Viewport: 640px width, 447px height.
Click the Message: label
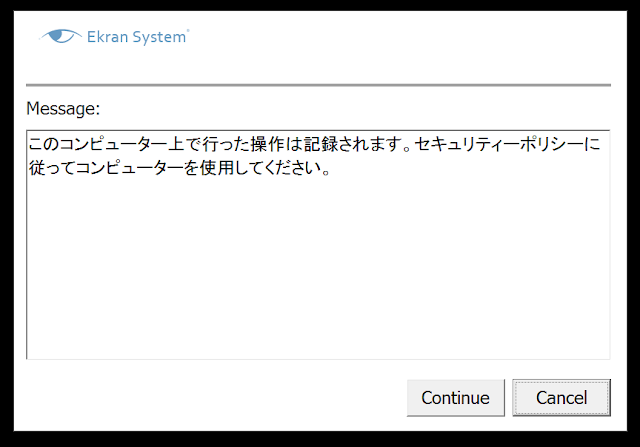click(63, 109)
